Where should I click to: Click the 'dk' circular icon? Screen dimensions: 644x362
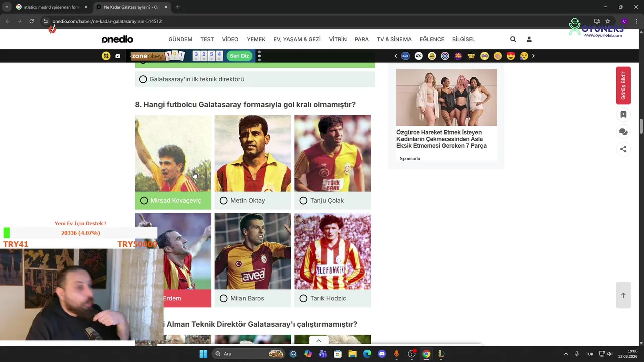(x=418, y=56)
